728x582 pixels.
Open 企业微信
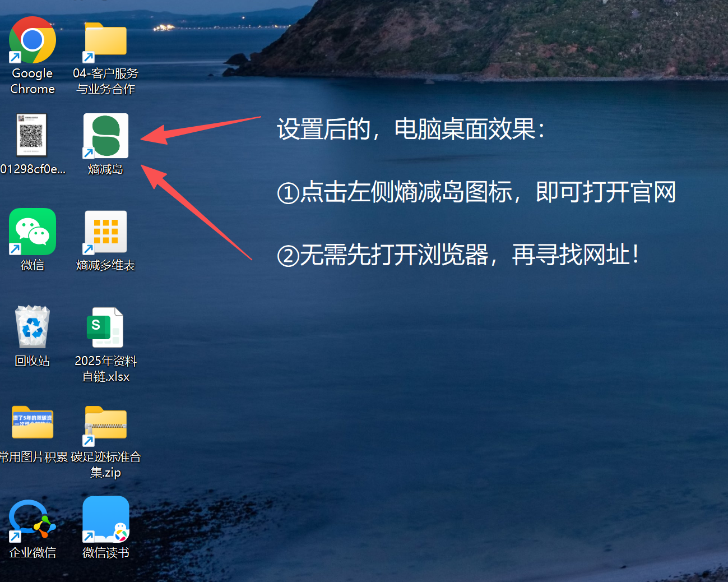click(32, 520)
